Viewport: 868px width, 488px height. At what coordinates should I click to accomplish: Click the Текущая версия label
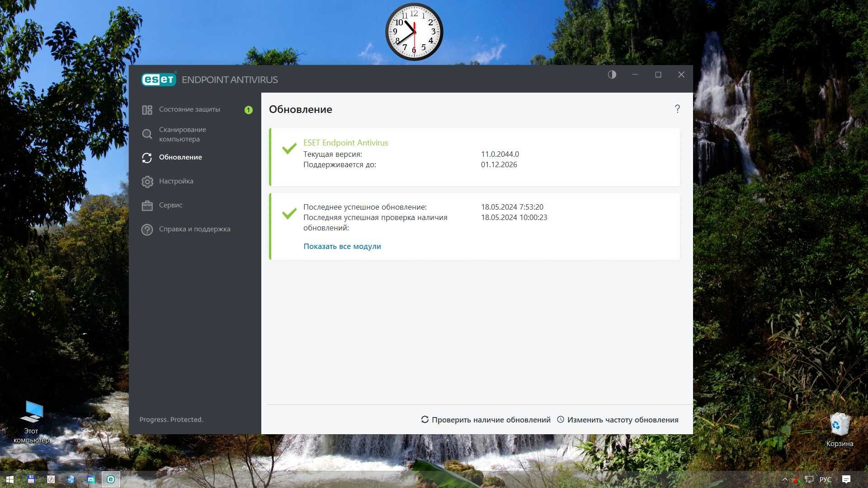(333, 154)
